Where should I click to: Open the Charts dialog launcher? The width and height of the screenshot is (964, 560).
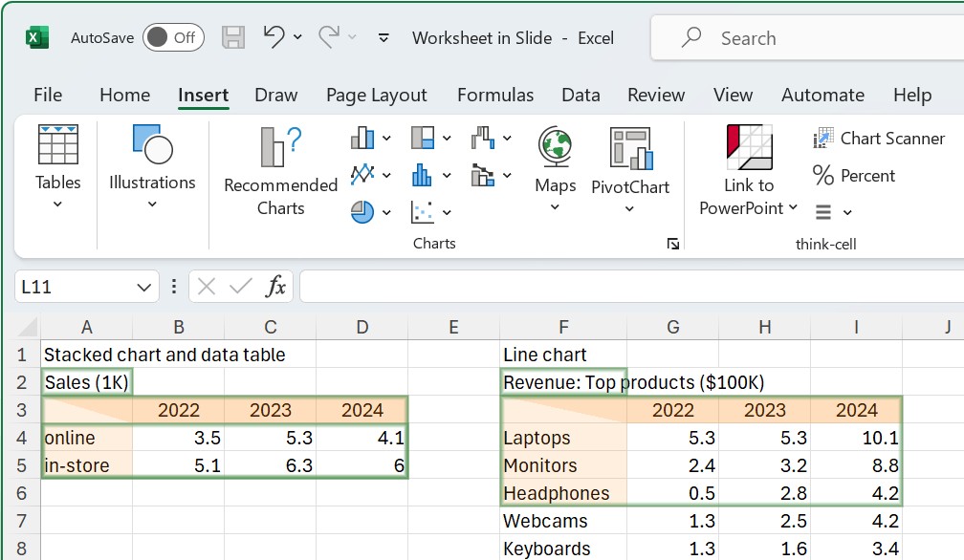pos(673,244)
